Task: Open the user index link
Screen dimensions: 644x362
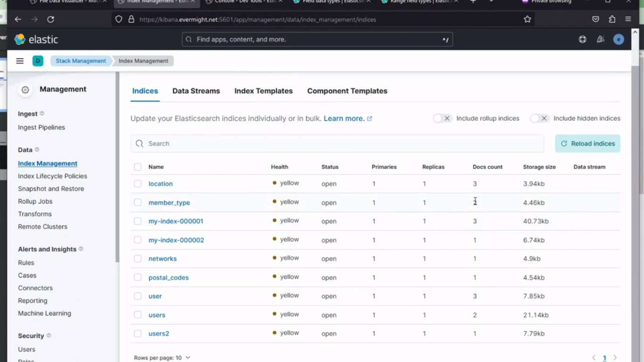Action: point(155,296)
